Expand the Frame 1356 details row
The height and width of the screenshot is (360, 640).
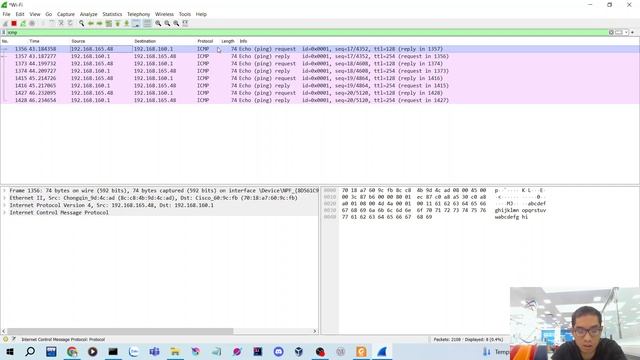click(x=4, y=191)
